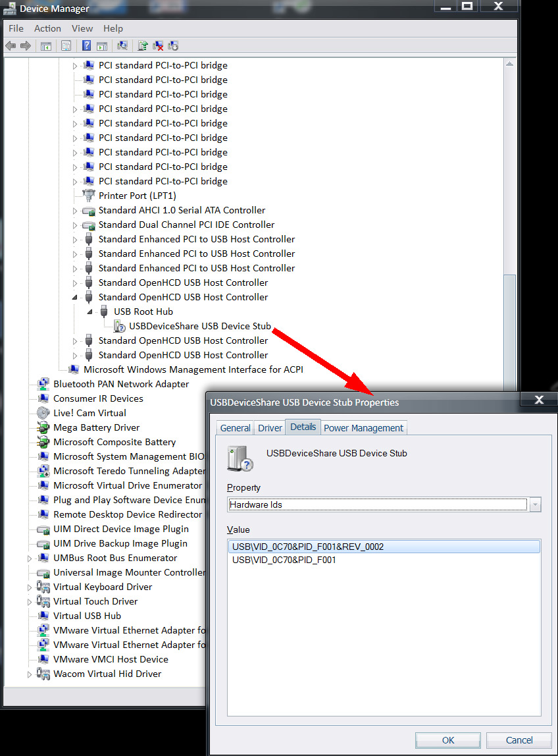Minimize the Device Manager window

point(445,6)
